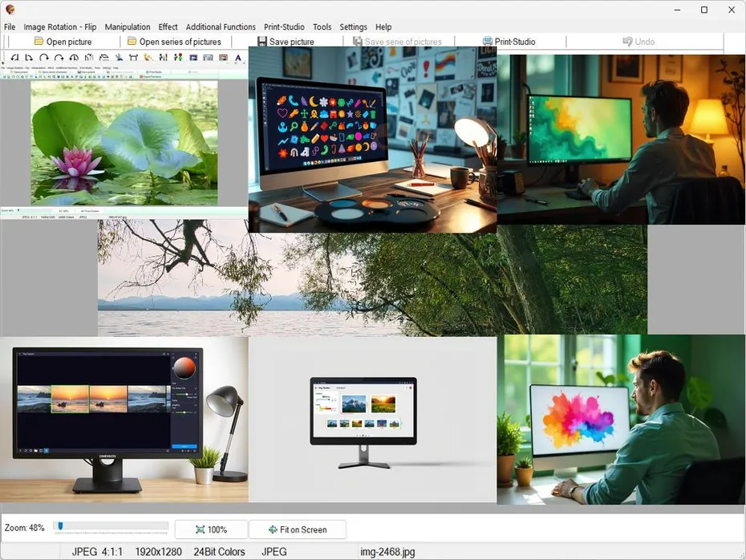The height and width of the screenshot is (560, 746).
Task: Open a picture using Open picture
Action: pos(63,42)
